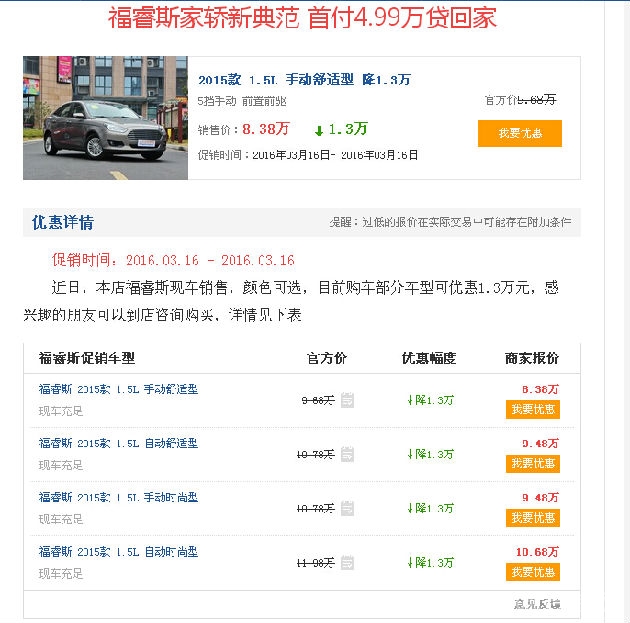
Task: Click 我要优惠 button in 手动时尚型 row
Action: [533, 518]
